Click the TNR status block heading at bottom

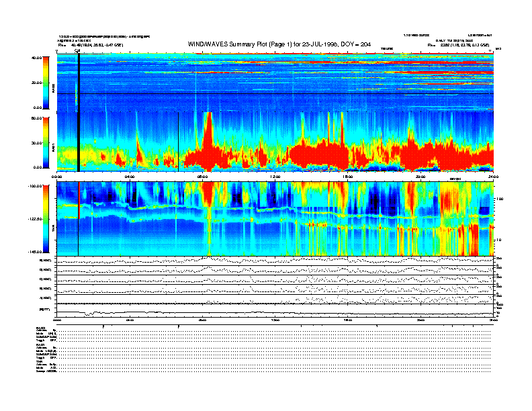tap(39, 362)
